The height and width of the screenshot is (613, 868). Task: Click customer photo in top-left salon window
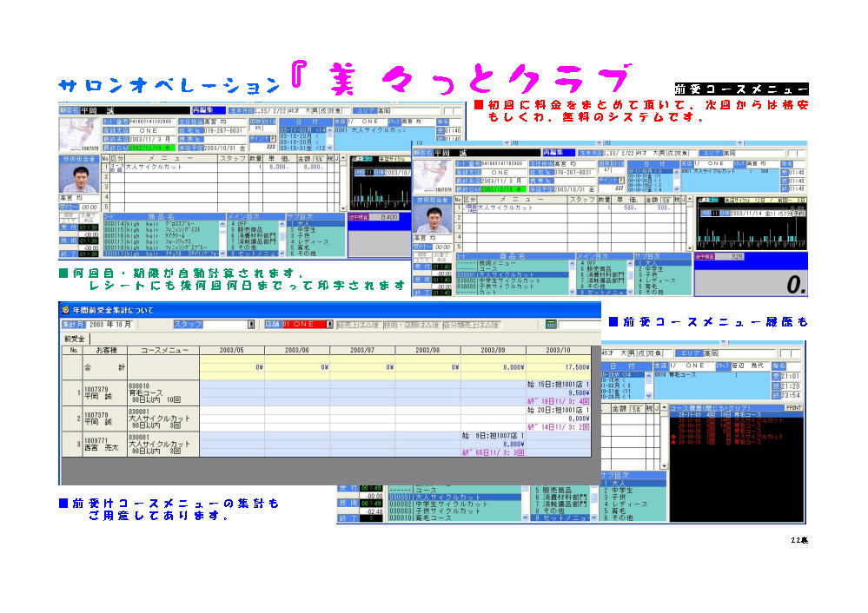coord(79,135)
